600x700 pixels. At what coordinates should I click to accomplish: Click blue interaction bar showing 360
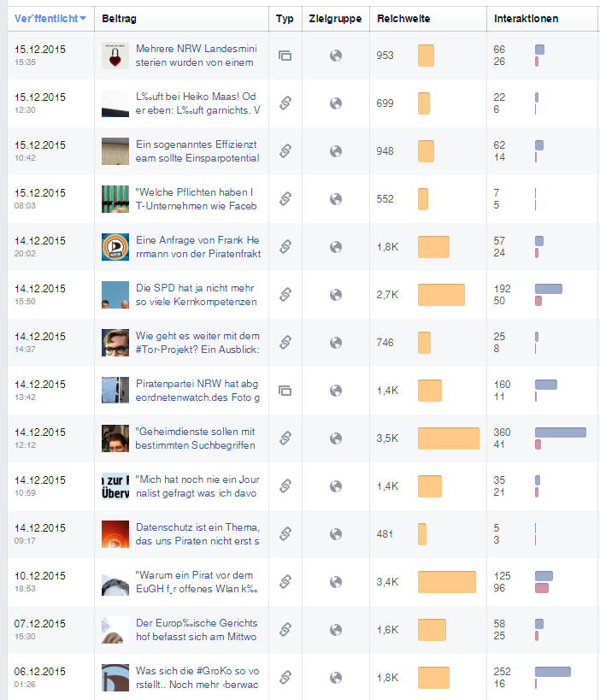[x=561, y=432]
